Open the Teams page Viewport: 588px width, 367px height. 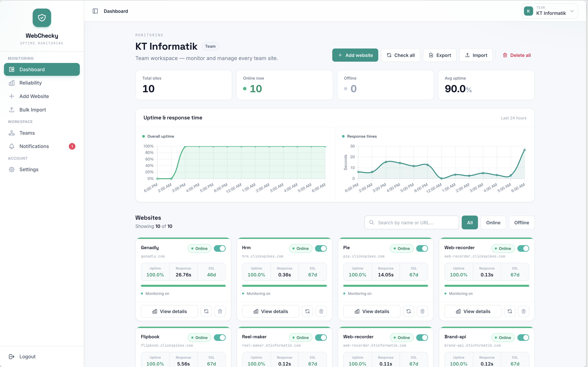click(42, 133)
